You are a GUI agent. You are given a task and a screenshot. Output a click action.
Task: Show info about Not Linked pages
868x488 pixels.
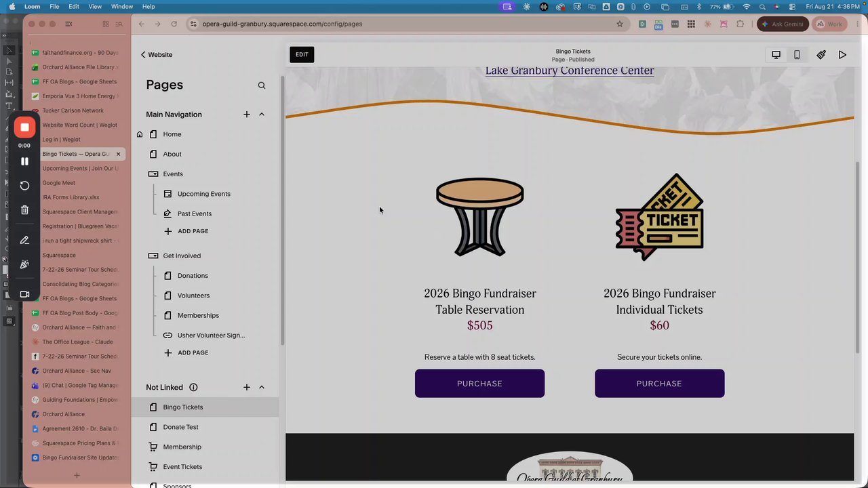click(193, 387)
